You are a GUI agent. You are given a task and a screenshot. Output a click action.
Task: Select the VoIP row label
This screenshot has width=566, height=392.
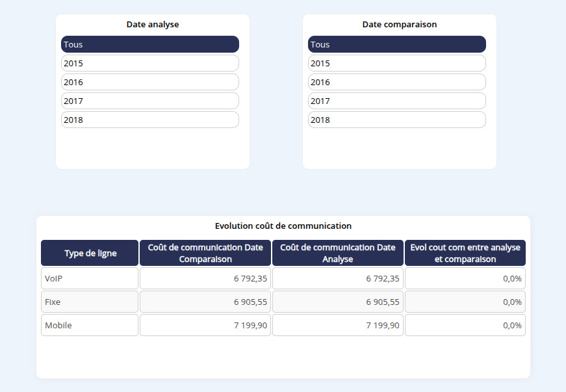(90, 278)
